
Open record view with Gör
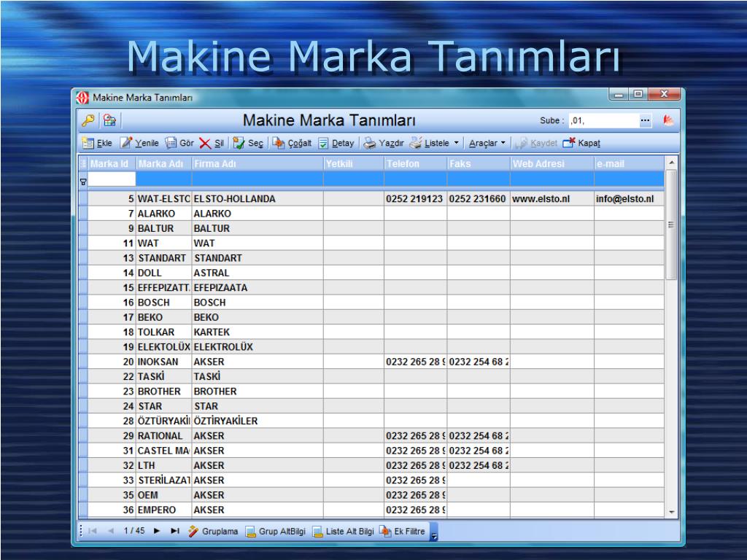tap(179, 143)
